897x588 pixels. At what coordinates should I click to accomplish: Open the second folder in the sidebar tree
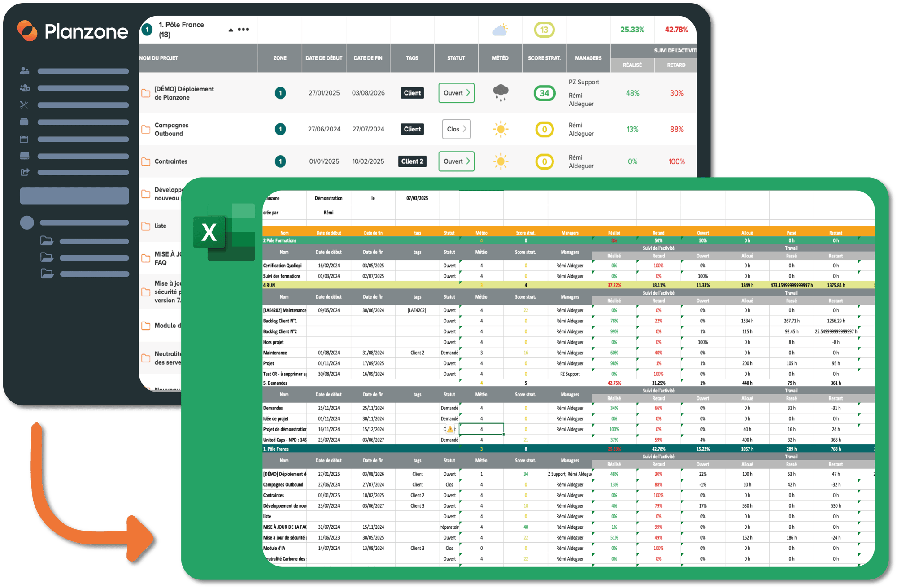[x=47, y=257]
